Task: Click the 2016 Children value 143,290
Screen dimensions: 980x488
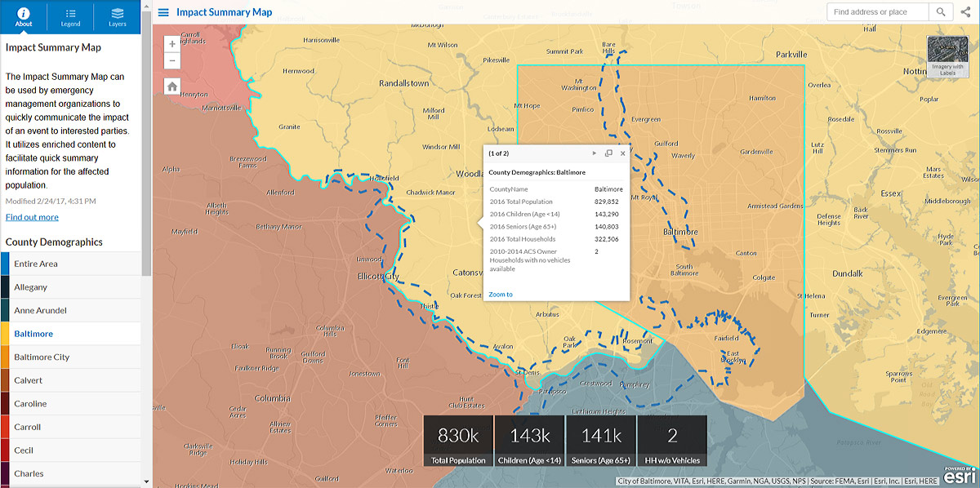Action: pyautogui.click(x=607, y=214)
